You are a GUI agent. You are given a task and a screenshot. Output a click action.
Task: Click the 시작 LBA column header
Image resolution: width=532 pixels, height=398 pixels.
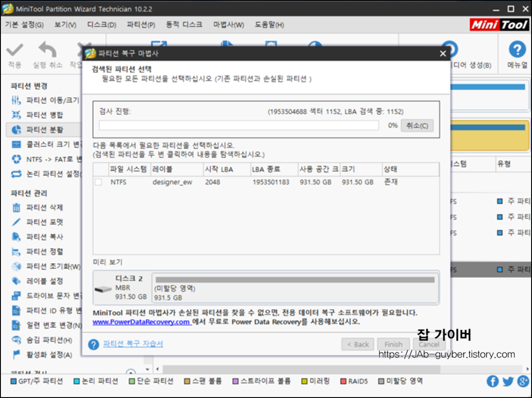(226, 169)
